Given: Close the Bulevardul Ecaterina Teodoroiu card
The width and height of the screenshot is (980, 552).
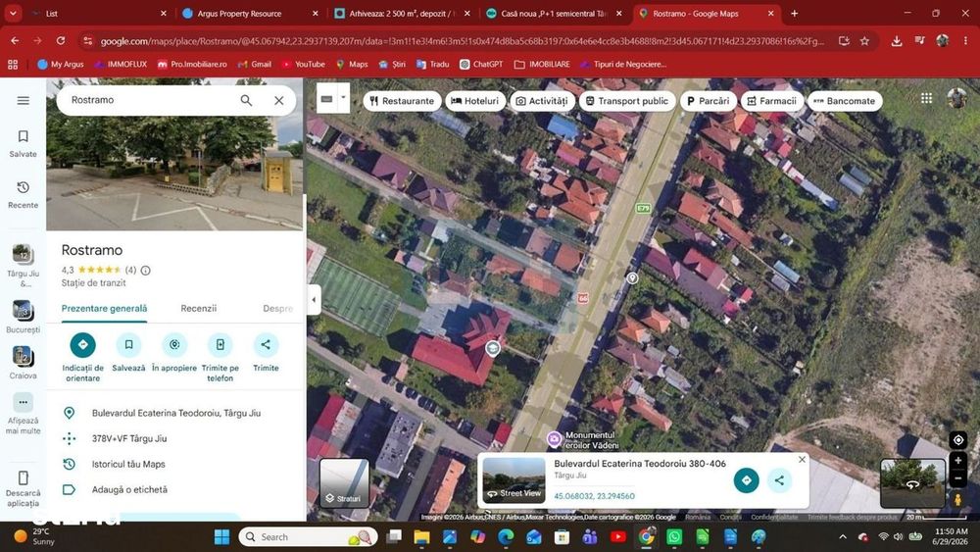Looking at the screenshot, I should click(802, 460).
